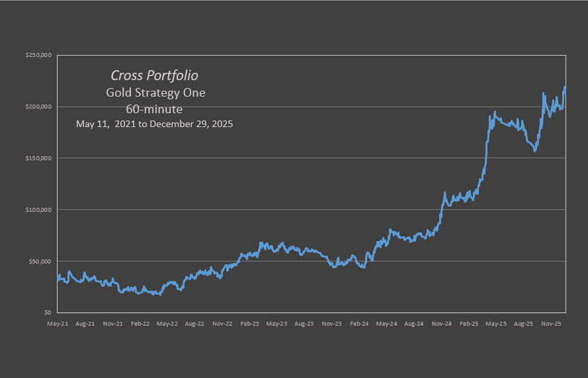The width and height of the screenshot is (588, 378).
Task: Click the Feb-24 x-axis label
Action: click(358, 324)
